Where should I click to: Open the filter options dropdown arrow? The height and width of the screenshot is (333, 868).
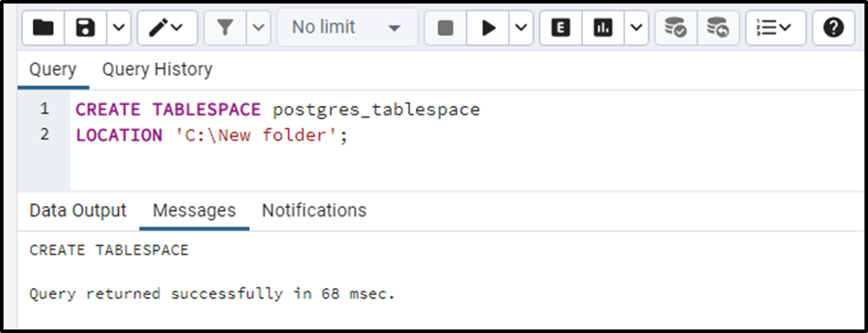click(x=259, y=27)
